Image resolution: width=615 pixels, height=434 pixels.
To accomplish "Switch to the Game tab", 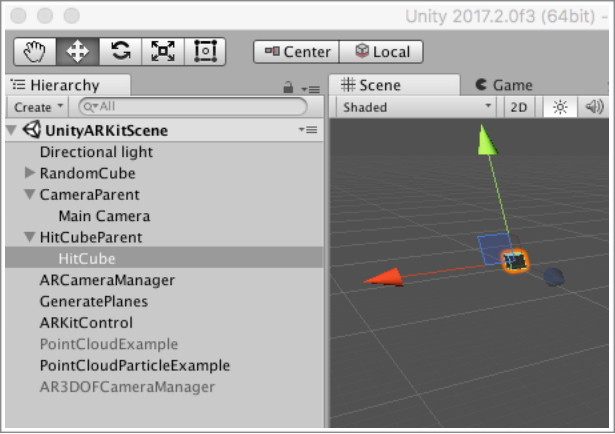I will (x=504, y=85).
